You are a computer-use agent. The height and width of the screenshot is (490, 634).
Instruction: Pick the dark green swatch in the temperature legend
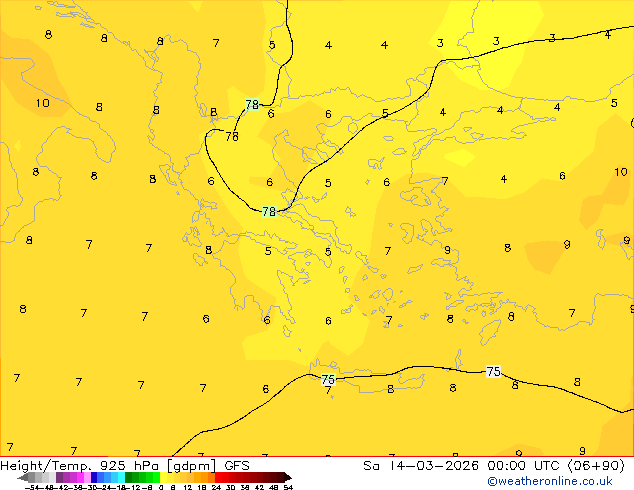pyautogui.click(x=128, y=478)
